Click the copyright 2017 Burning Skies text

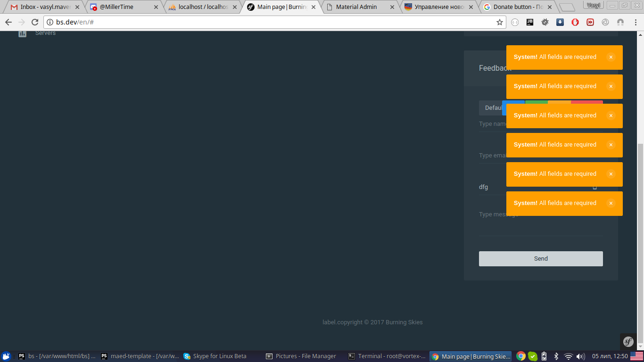point(372,322)
